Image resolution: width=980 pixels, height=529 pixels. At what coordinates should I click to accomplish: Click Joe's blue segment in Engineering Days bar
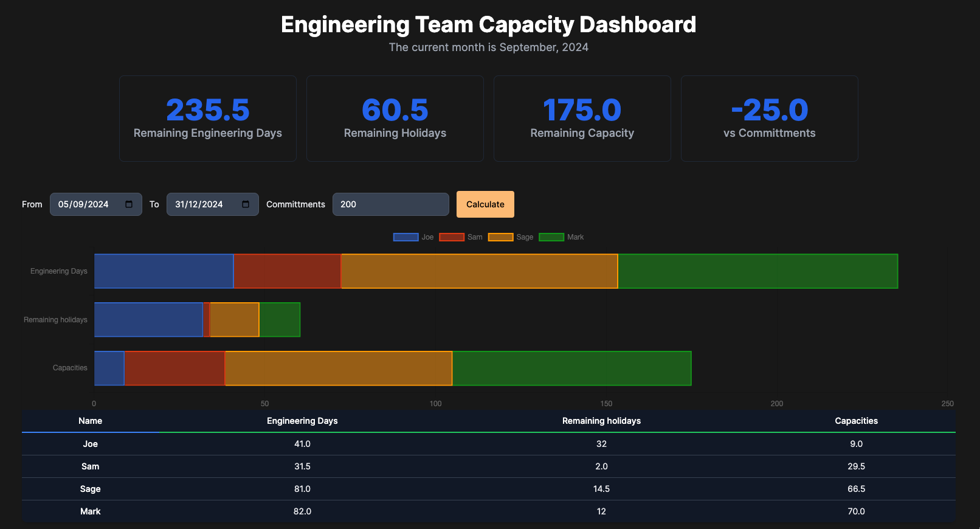pyautogui.click(x=164, y=271)
